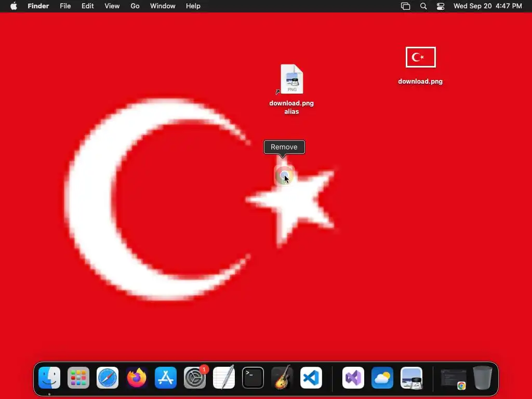Click the 'download.png alias' file name
532x399 pixels.
point(291,107)
